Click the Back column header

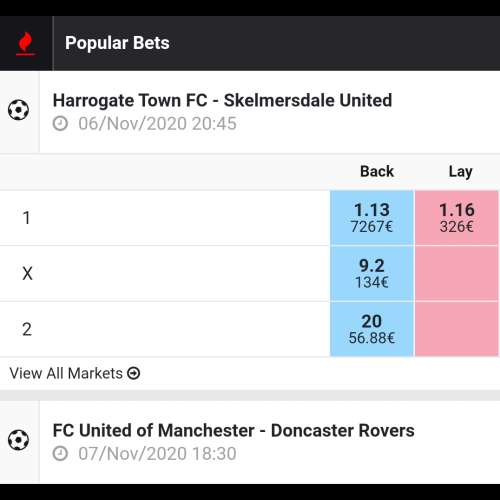pos(377,171)
